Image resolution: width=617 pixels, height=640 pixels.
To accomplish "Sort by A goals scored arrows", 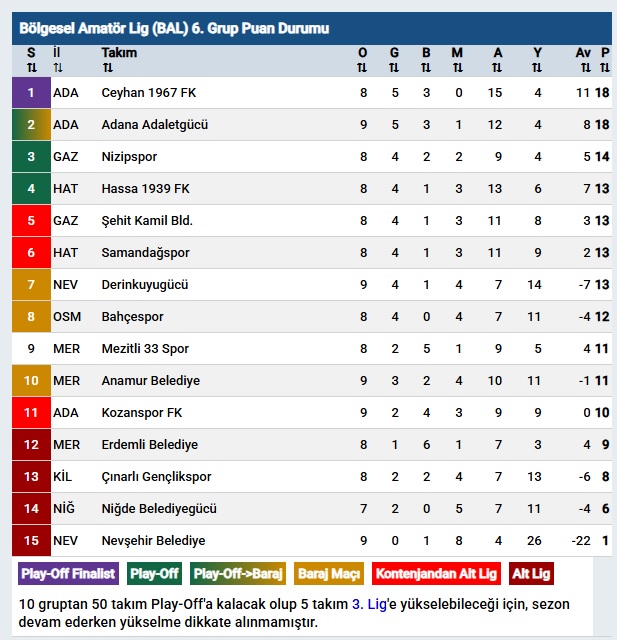I will 497,68.
